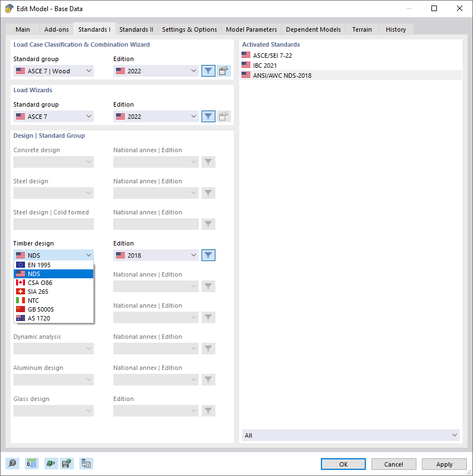
Task: Open the Aluminum design dropdown
Action: (53, 379)
